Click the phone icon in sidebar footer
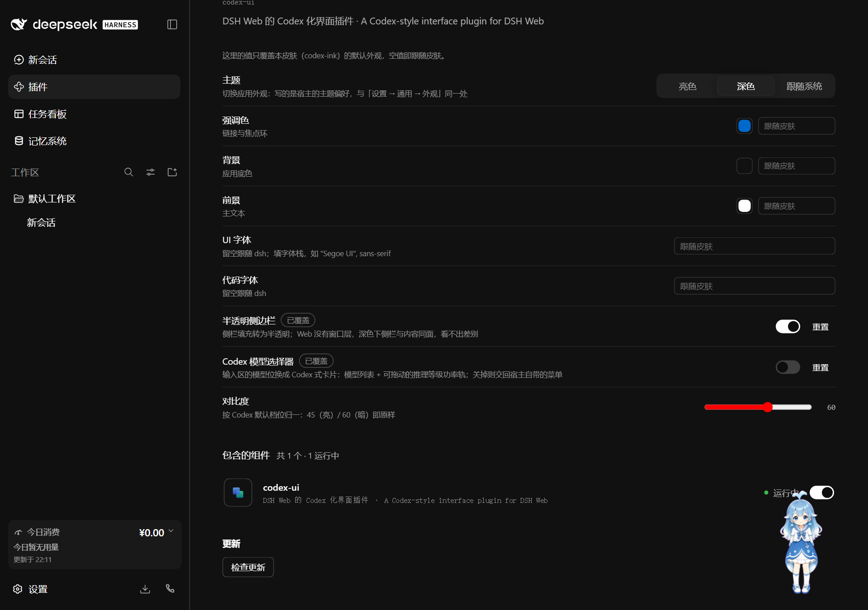Image resolution: width=868 pixels, height=610 pixels. [x=170, y=589]
